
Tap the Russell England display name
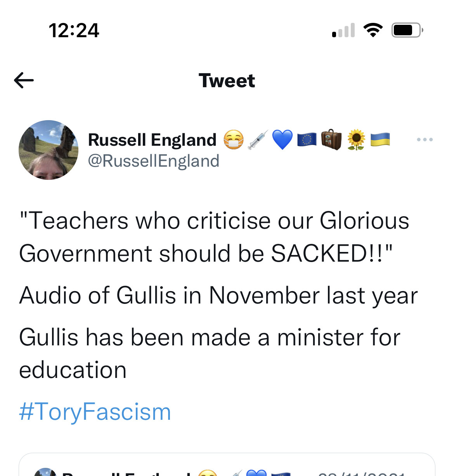click(x=152, y=140)
